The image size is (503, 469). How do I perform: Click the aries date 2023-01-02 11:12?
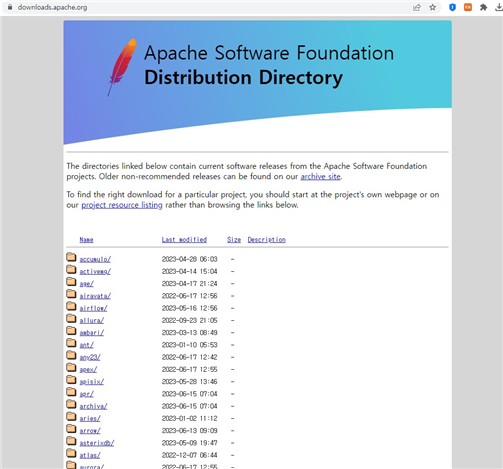pos(189,418)
